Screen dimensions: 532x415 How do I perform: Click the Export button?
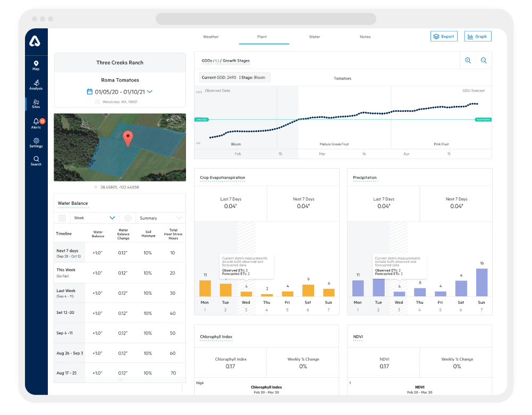pyautogui.click(x=444, y=36)
